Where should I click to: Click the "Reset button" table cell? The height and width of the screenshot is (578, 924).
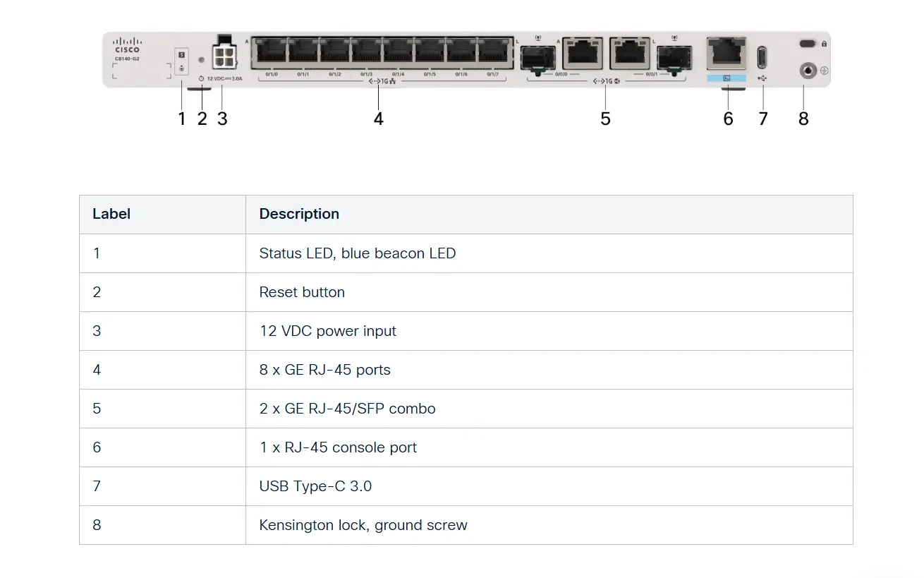pyautogui.click(x=302, y=292)
